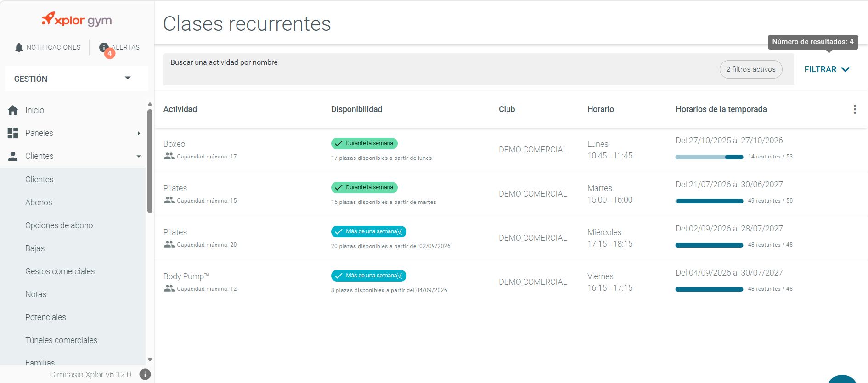Click 14 restantes / 53 text
Viewport: 868px width, 383px height.
point(770,157)
